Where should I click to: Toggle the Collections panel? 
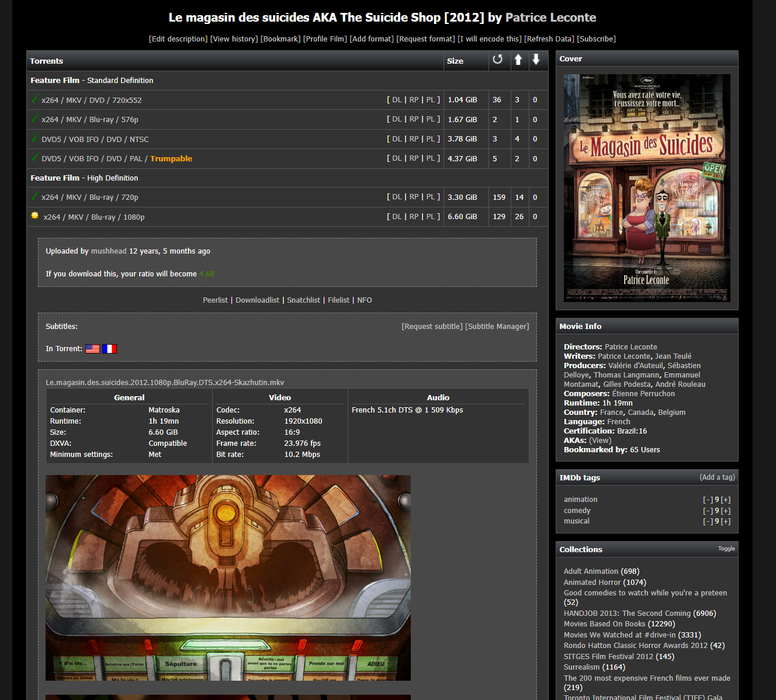[x=726, y=549]
